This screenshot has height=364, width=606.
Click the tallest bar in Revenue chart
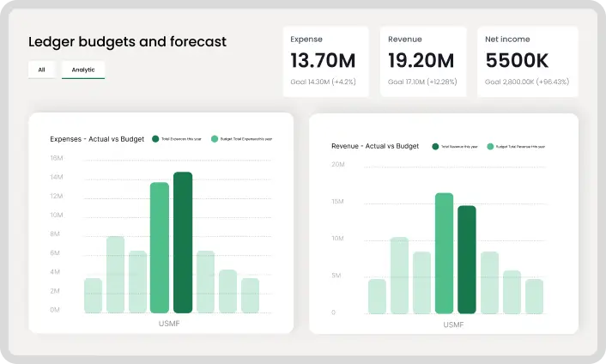pos(444,253)
